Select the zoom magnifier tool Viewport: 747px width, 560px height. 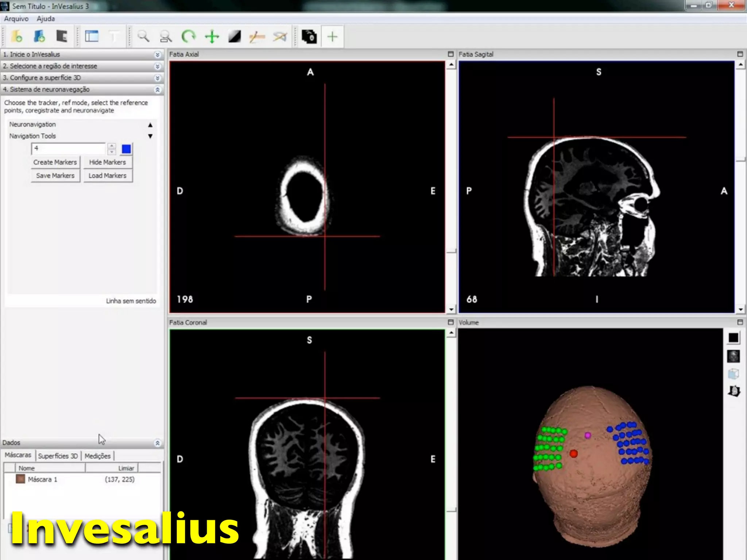[x=143, y=36]
